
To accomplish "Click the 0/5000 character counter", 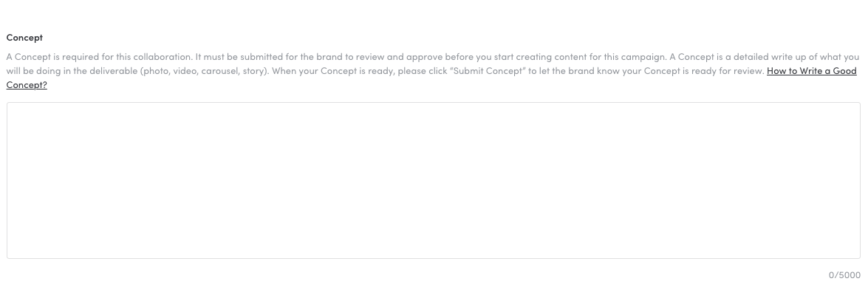I will (844, 275).
